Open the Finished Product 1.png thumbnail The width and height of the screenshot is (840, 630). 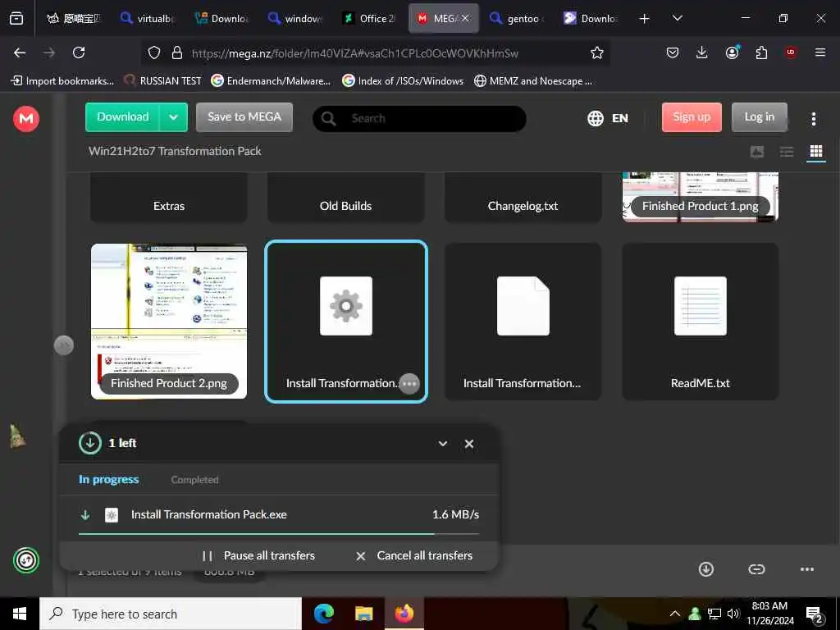point(701,197)
